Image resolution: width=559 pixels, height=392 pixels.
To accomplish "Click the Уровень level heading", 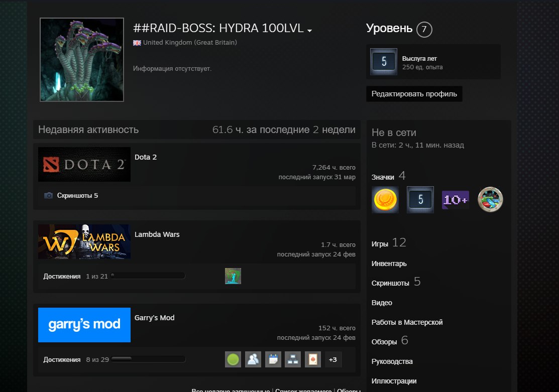I will point(389,29).
